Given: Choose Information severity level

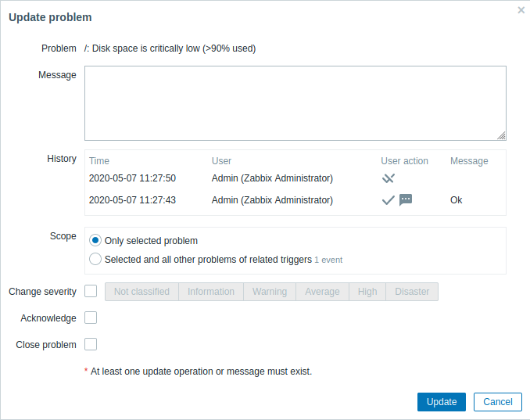Looking at the screenshot, I should pos(211,292).
